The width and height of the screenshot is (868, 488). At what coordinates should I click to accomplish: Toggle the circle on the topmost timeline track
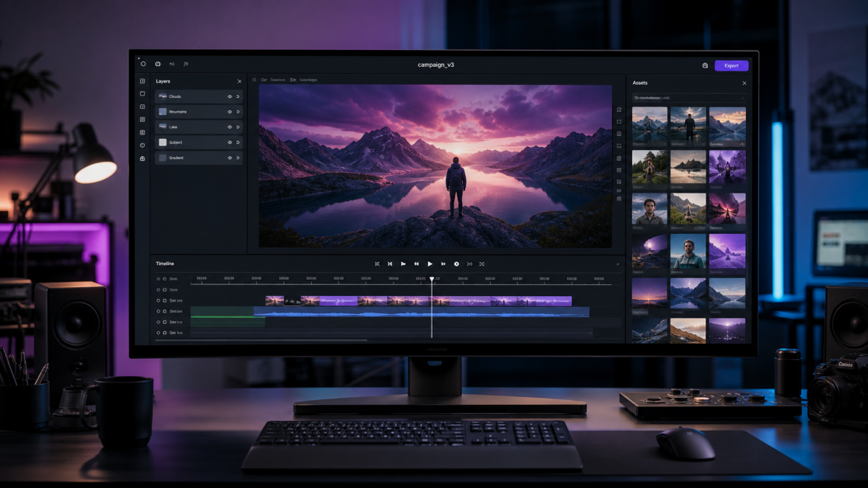tap(159, 279)
